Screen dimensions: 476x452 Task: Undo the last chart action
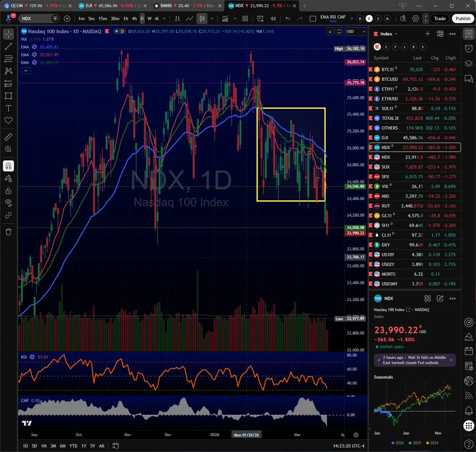288,19
